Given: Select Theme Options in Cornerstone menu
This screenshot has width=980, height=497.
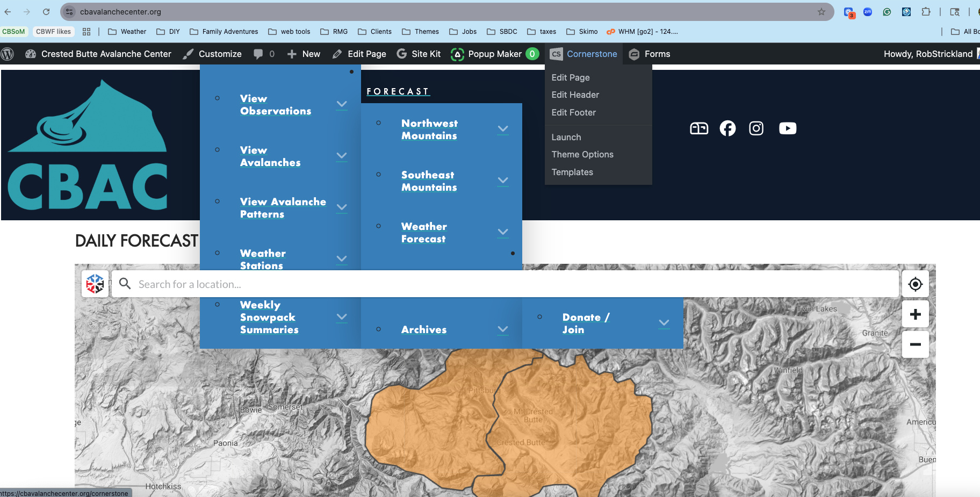Looking at the screenshot, I should pos(582,154).
